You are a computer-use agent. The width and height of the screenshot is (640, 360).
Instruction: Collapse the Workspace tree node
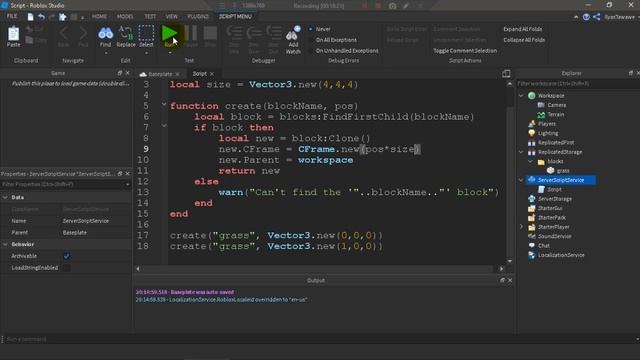521,96
